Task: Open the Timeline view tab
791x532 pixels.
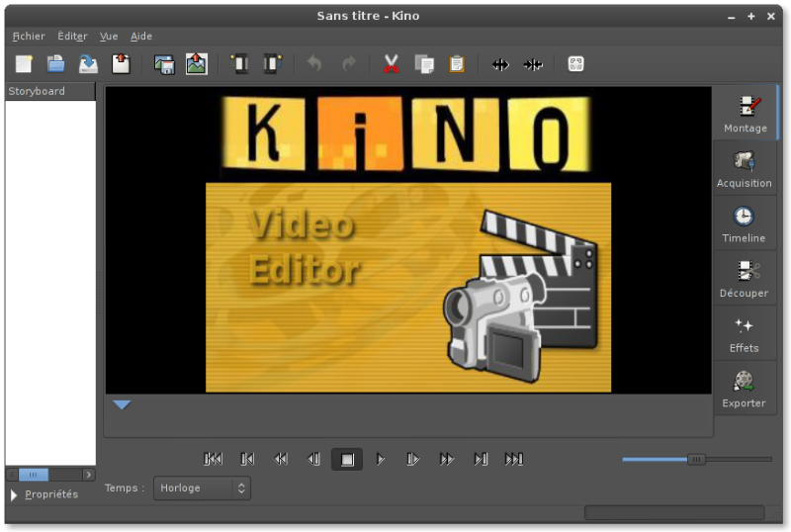Action: [x=744, y=222]
